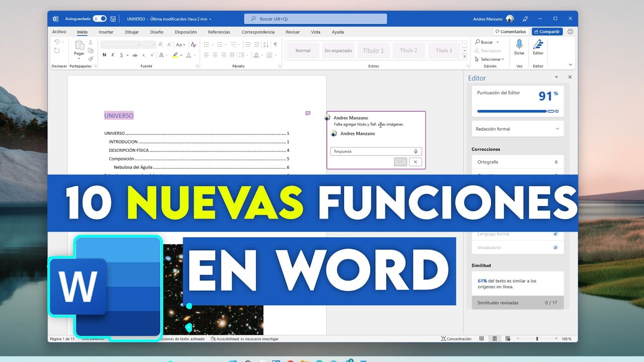Click the Cut scissors icon

[x=91, y=43]
